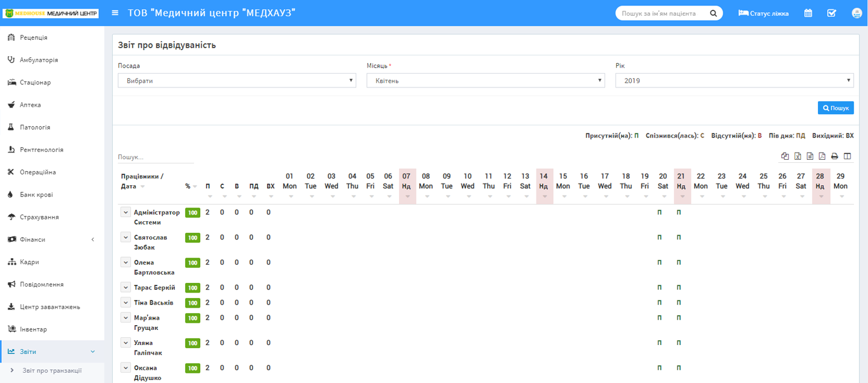
Task: Open the Центр завантажень menu
Action: (52, 306)
